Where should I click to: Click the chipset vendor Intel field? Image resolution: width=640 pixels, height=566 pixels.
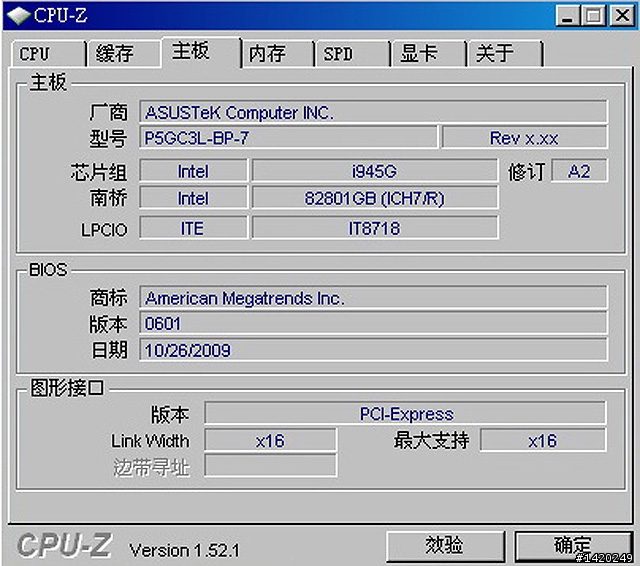[193, 171]
